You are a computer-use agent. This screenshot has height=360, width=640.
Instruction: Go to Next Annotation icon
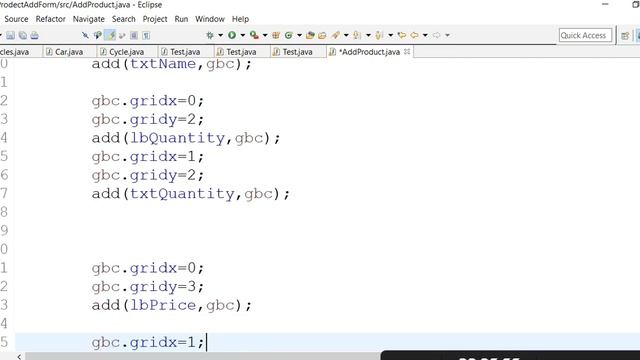tap(358, 36)
